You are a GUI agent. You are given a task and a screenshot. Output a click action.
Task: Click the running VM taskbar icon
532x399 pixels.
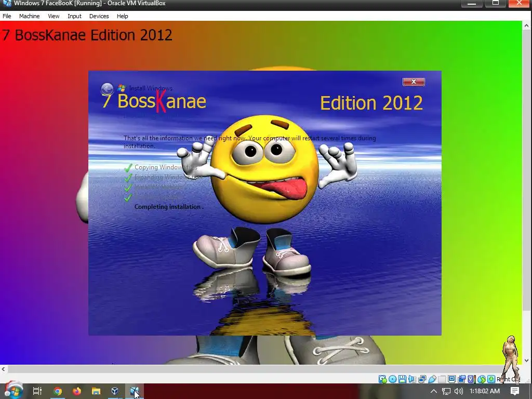(x=135, y=391)
